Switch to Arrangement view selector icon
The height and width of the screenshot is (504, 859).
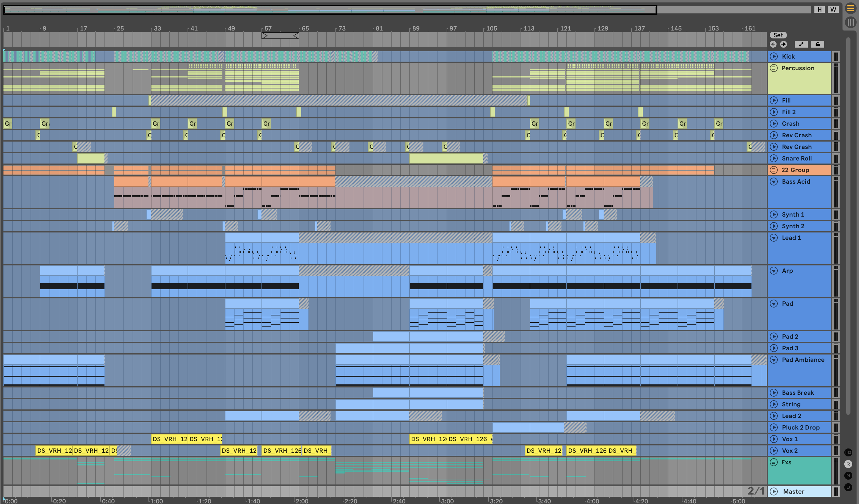(x=850, y=9)
